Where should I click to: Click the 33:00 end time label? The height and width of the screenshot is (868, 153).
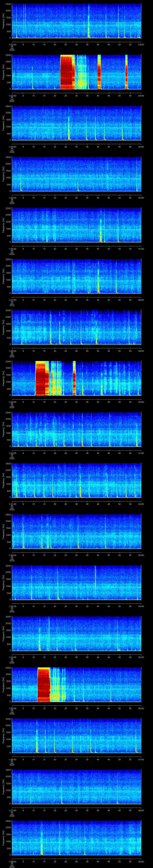point(141,555)
